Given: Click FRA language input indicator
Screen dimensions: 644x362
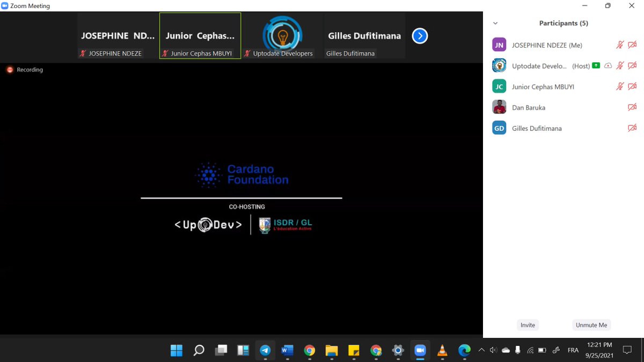Looking at the screenshot, I should click(573, 350).
